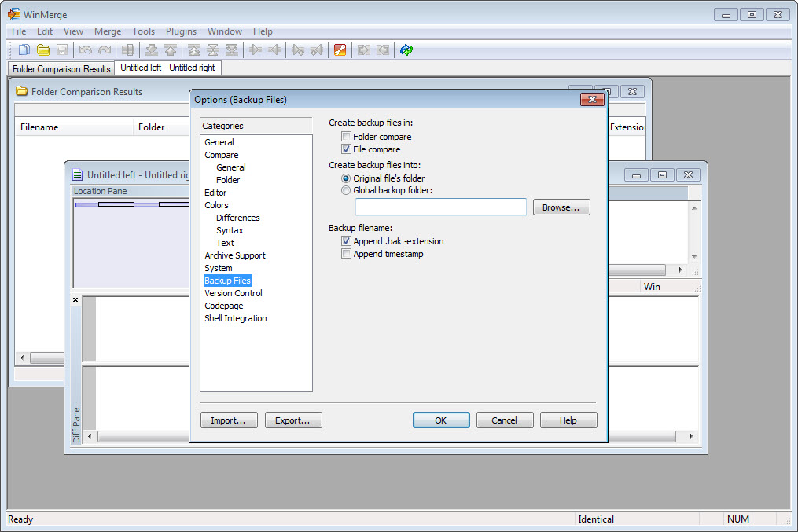The width and height of the screenshot is (798, 532).
Task: Open the Help menu in the menu bar
Action: (x=263, y=31)
